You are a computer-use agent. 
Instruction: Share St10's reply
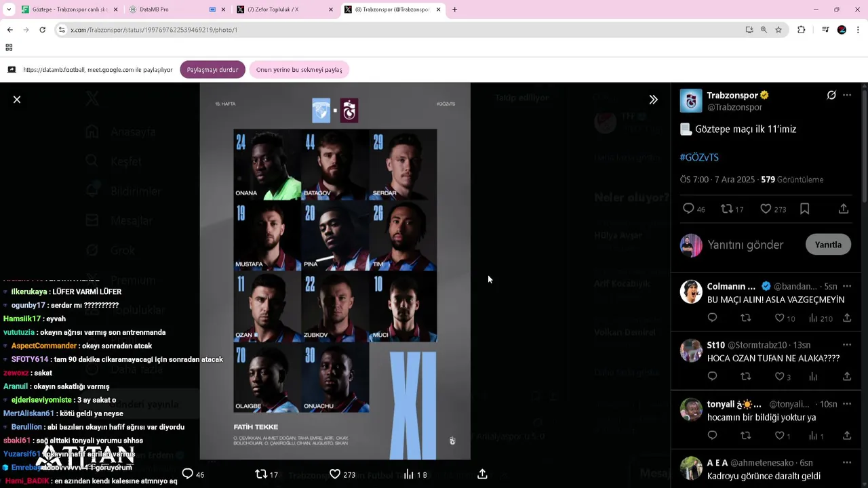(847, 376)
